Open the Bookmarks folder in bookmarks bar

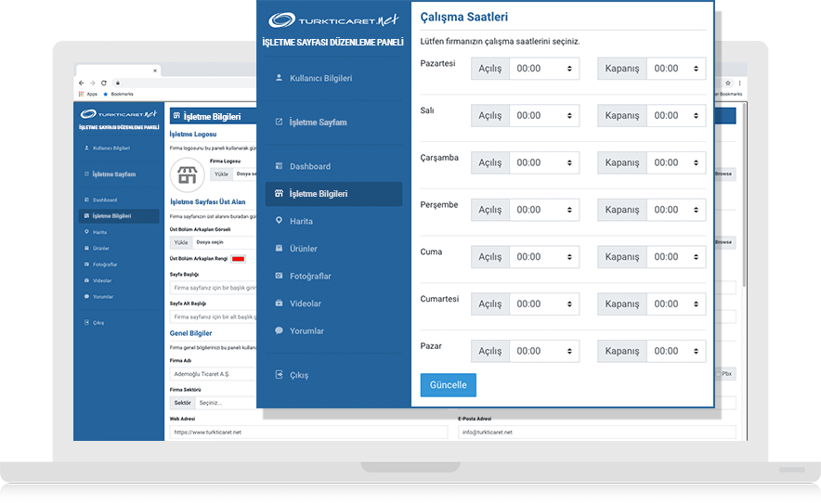(118, 94)
